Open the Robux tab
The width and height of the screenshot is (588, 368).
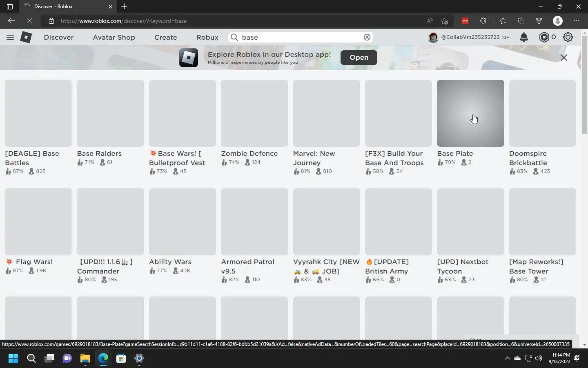pyautogui.click(x=207, y=37)
